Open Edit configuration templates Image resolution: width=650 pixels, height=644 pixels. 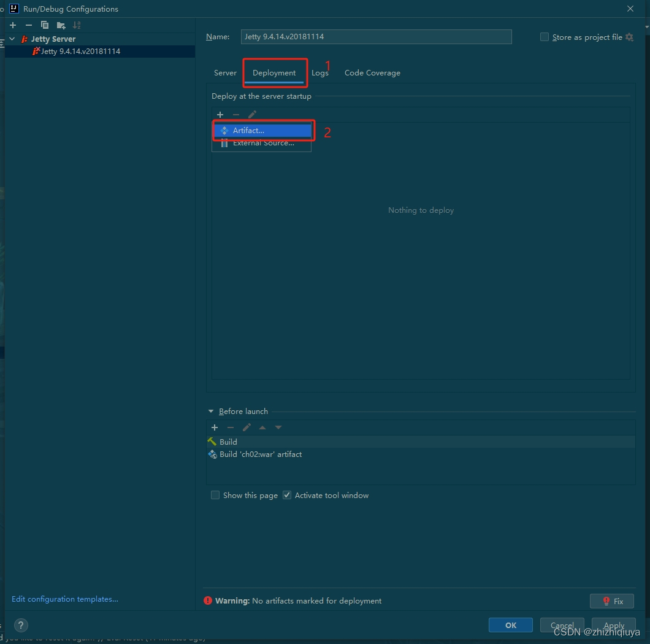click(64, 599)
